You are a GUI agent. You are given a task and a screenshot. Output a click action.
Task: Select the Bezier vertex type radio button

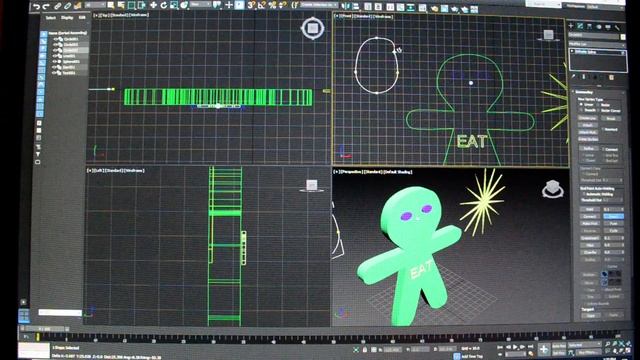coord(598,105)
